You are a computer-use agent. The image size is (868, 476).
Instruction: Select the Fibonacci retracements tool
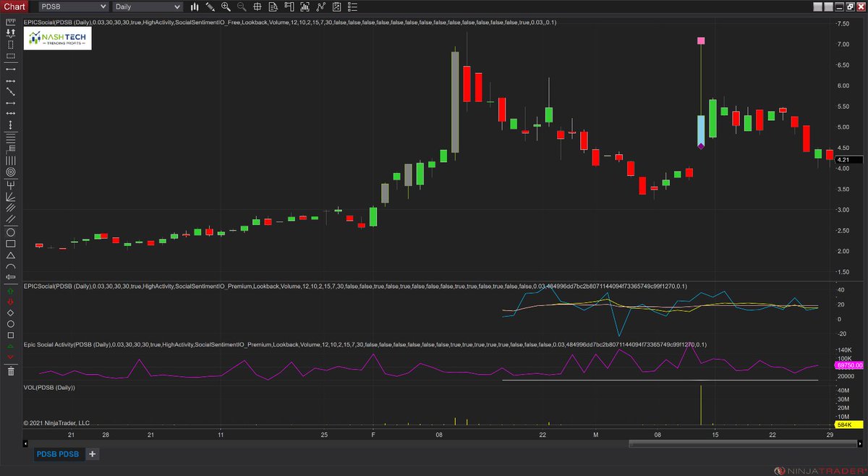tap(11, 137)
